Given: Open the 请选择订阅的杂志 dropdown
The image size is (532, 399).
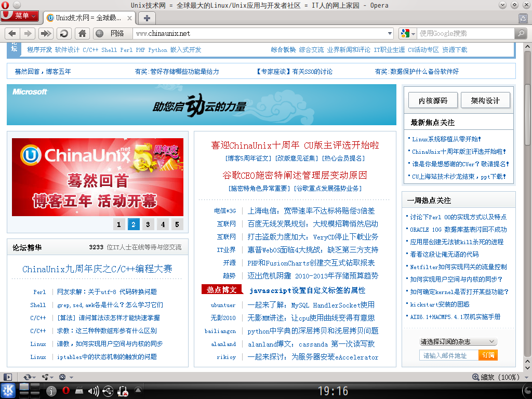Looking at the screenshot, I should coord(458,342).
